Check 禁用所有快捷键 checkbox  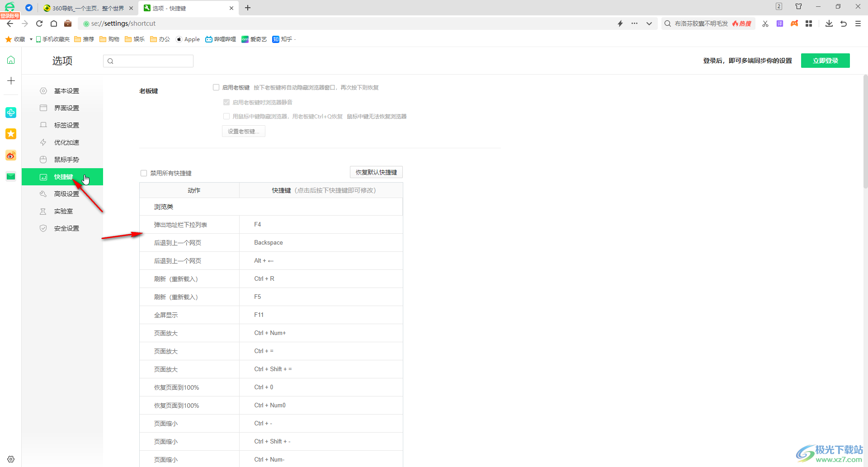click(x=144, y=173)
